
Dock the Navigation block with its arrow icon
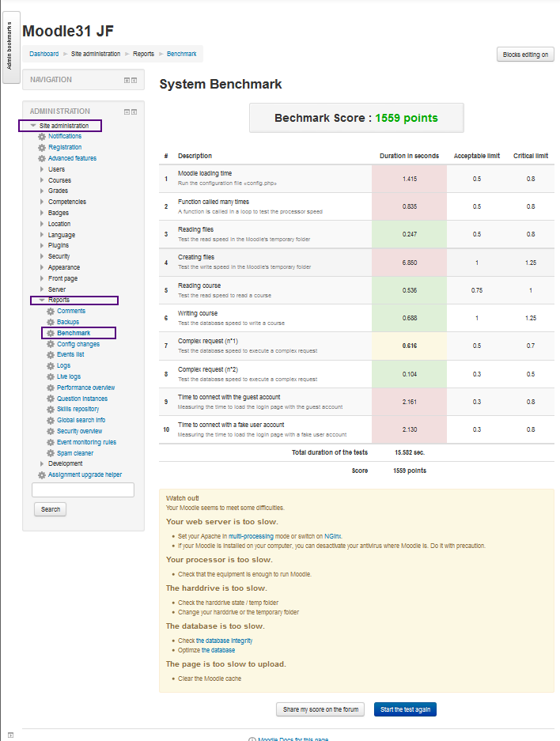(134, 81)
